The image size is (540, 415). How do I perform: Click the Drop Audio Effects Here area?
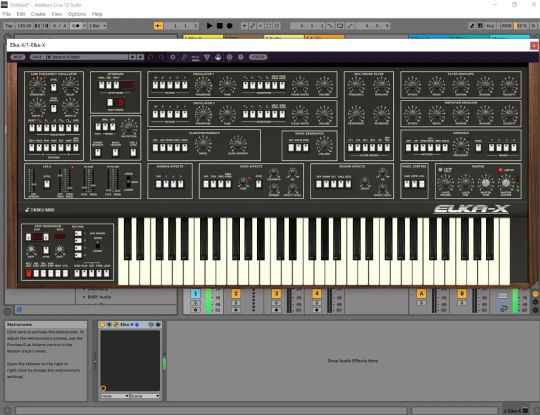(x=353, y=361)
